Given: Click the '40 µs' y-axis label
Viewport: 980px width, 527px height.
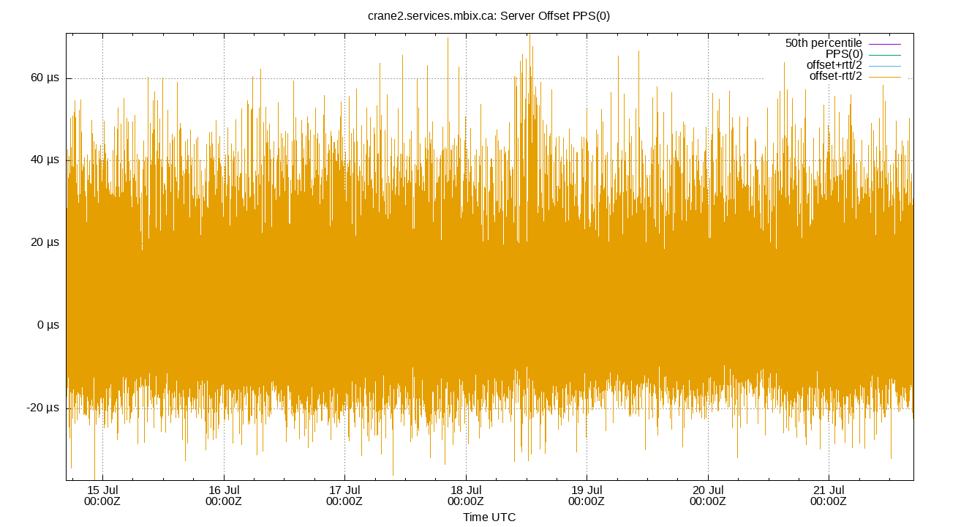Looking at the screenshot, I should point(45,160).
